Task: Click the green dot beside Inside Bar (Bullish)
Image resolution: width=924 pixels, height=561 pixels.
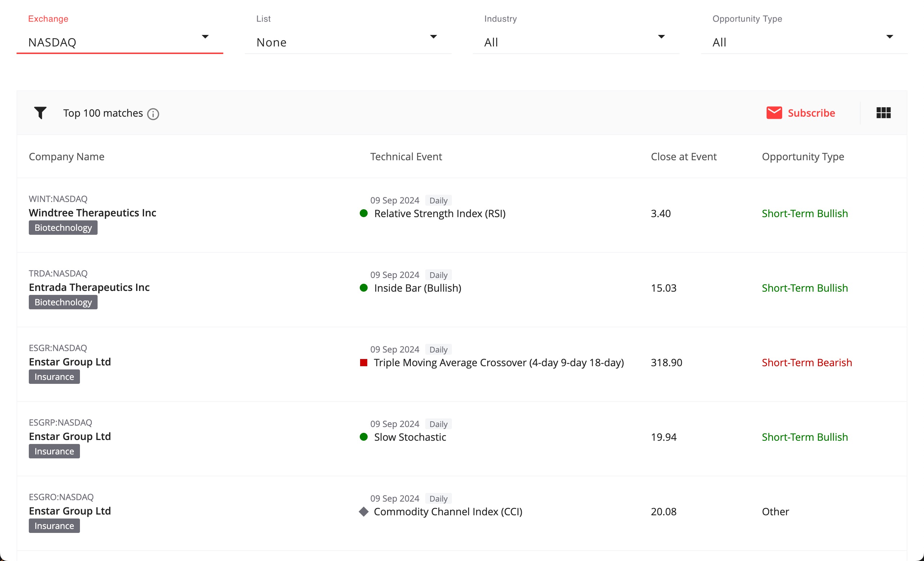Action: (x=363, y=288)
